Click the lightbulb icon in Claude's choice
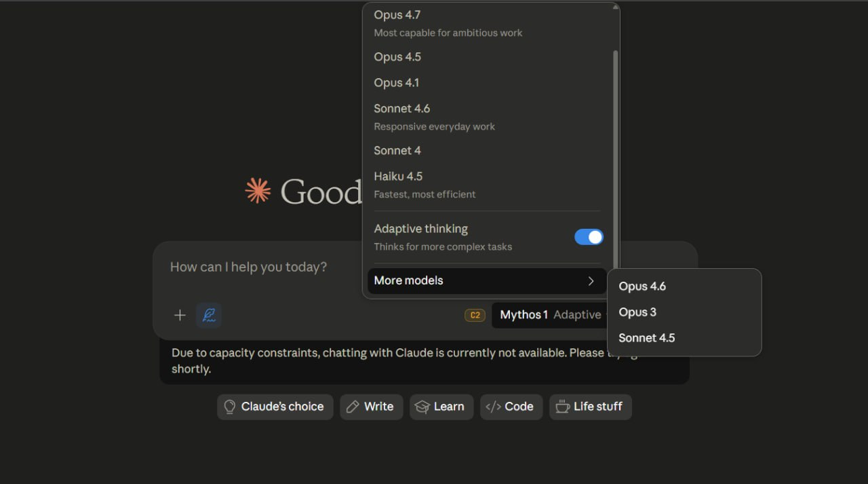The width and height of the screenshot is (868, 484). tap(230, 407)
